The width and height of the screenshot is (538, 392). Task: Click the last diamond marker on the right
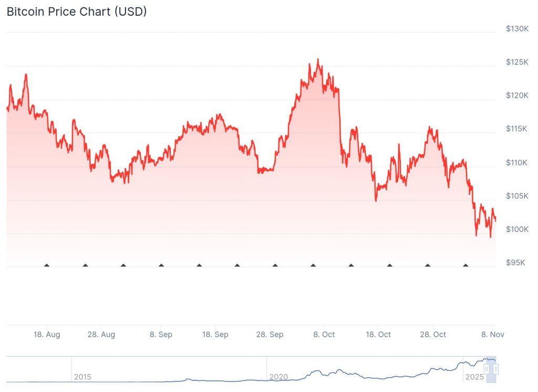point(465,265)
